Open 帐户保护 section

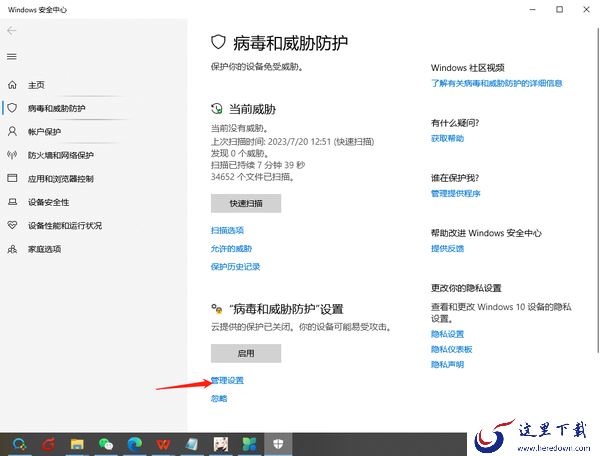[x=44, y=132]
